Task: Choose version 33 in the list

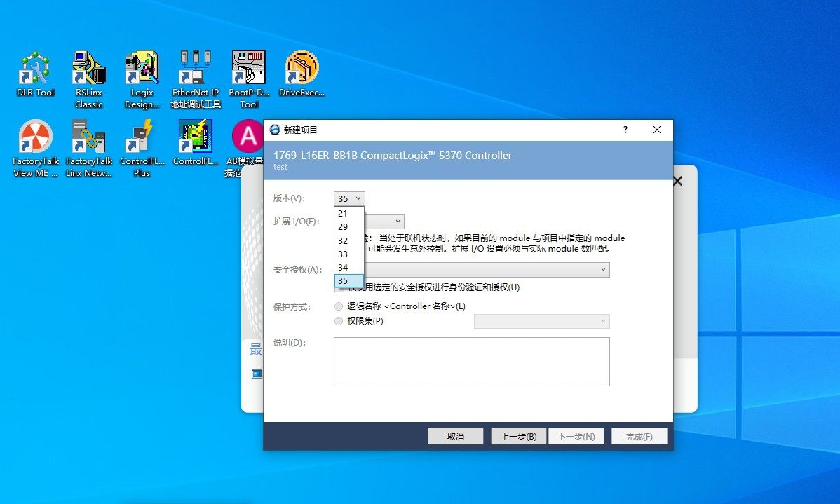Action: coord(348,254)
